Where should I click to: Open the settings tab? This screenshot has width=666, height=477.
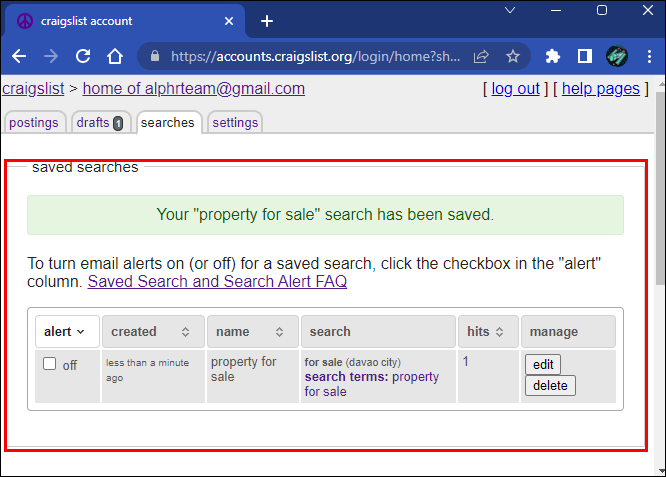[x=235, y=123]
